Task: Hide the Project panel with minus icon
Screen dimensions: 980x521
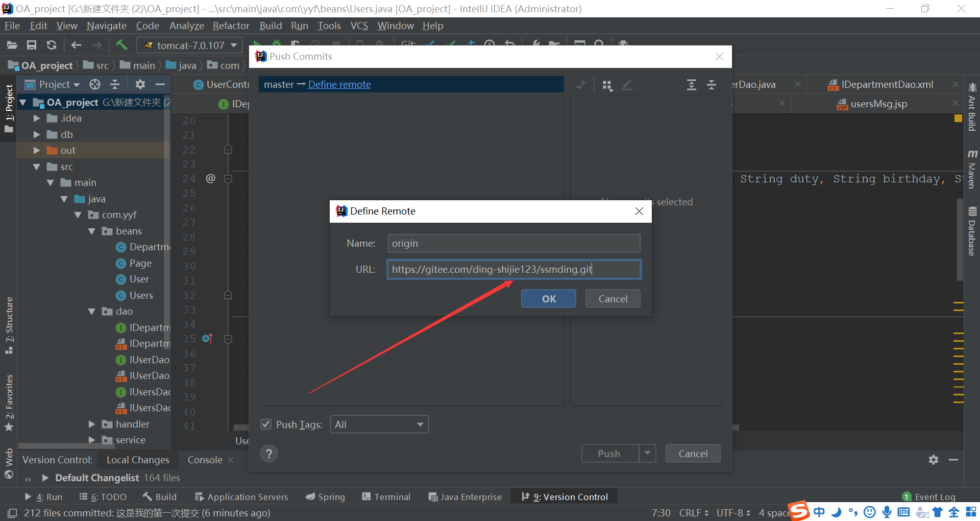Action: 160,84
